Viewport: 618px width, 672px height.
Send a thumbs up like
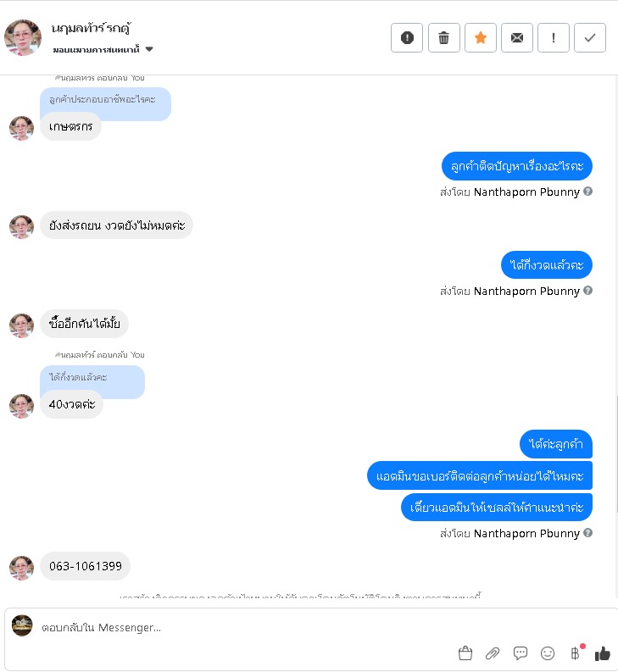click(x=603, y=653)
